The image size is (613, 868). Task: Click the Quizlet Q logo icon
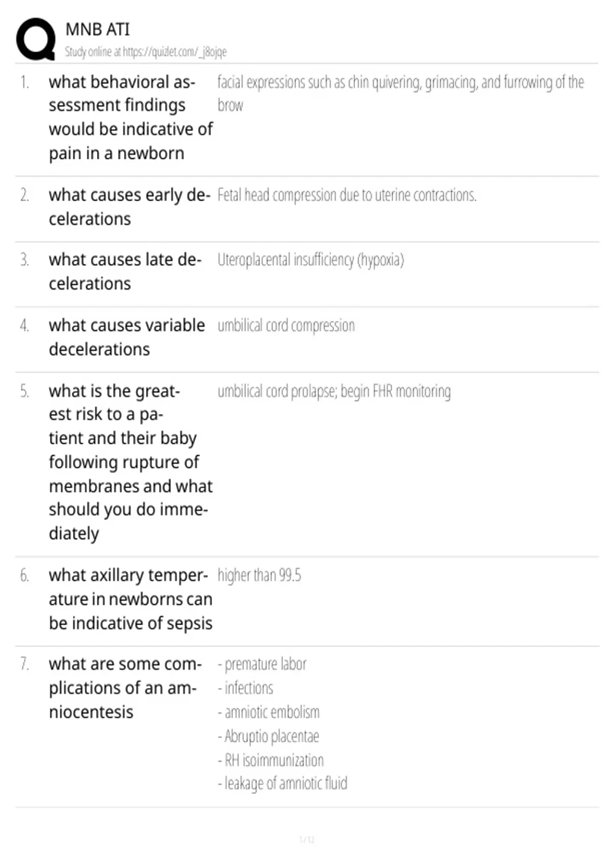pos(36,39)
